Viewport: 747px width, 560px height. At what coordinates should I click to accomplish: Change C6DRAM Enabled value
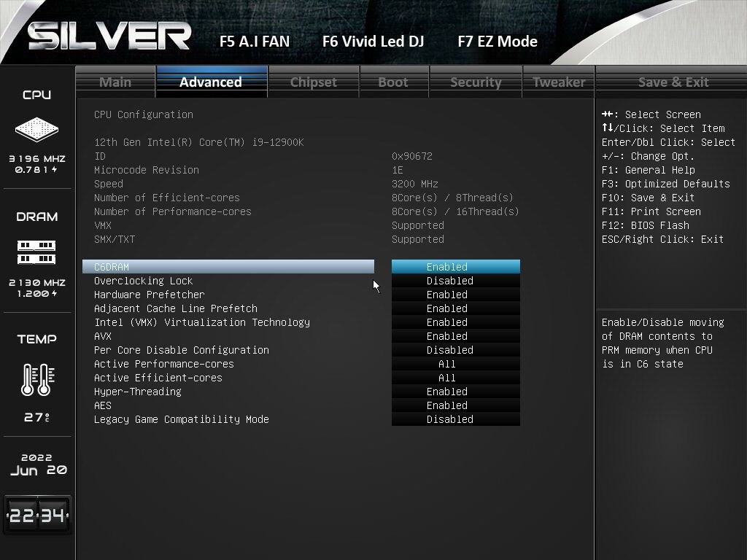[455, 267]
